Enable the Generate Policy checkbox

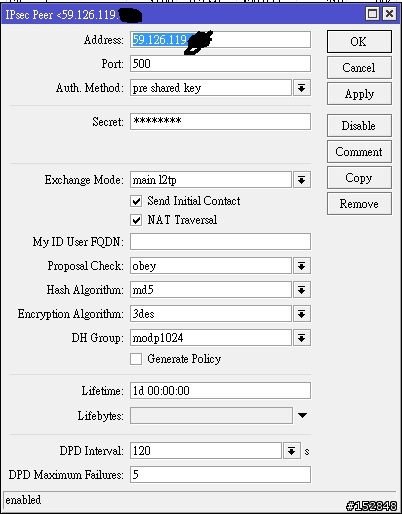coord(136,359)
